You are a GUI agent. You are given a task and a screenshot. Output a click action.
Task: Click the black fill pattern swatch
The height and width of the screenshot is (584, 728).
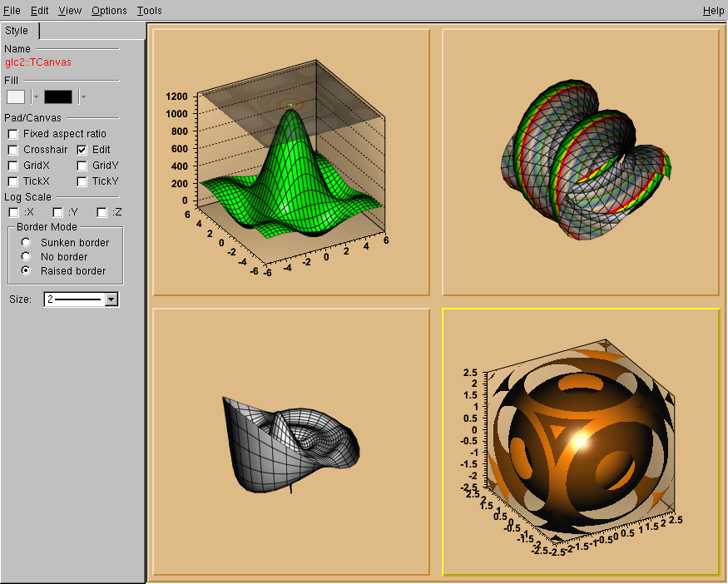(58, 97)
